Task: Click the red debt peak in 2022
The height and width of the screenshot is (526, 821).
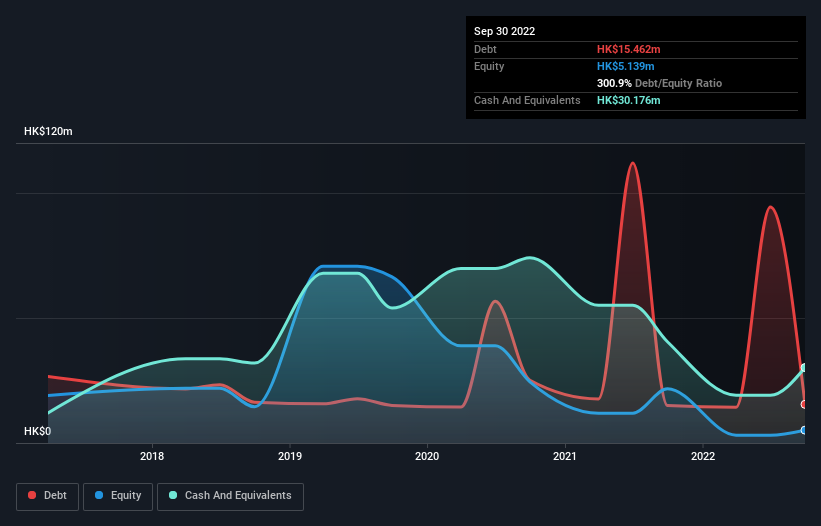Action: [770, 207]
